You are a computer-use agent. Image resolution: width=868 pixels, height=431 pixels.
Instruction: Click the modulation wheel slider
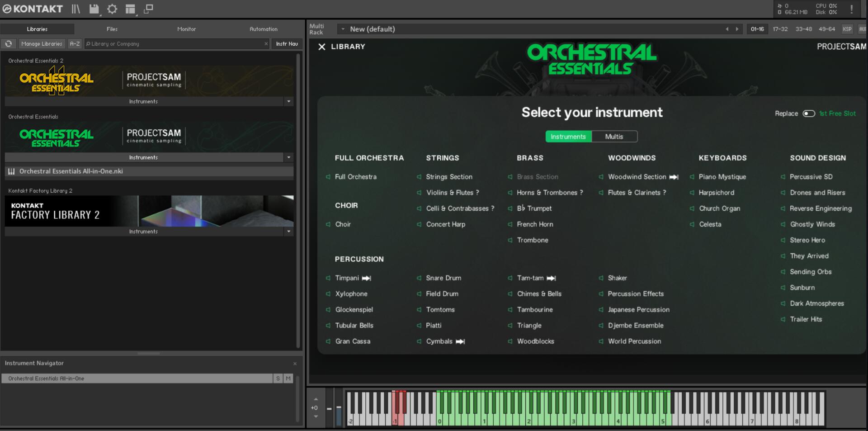(339, 408)
